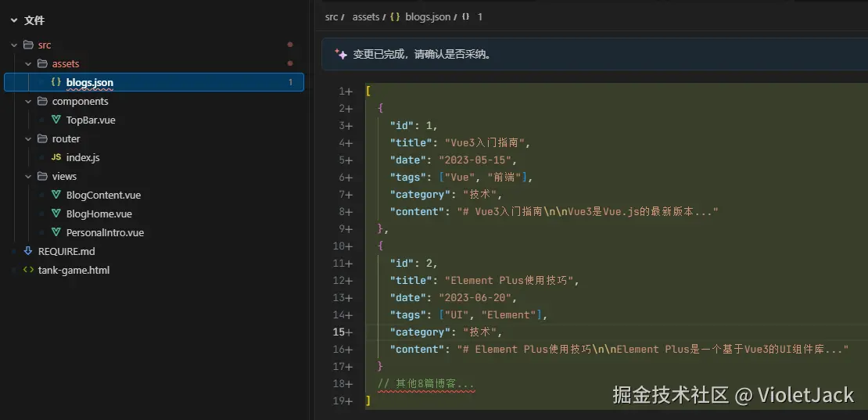Click the JSON braces icon of blogs.json in tree
Screen dimensions: 868x420
pyautogui.click(x=56, y=82)
